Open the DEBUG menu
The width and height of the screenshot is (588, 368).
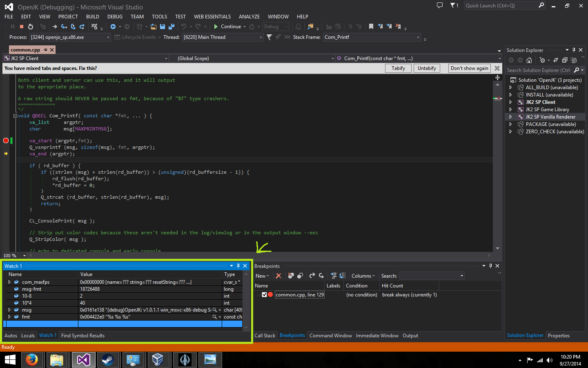point(115,17)
